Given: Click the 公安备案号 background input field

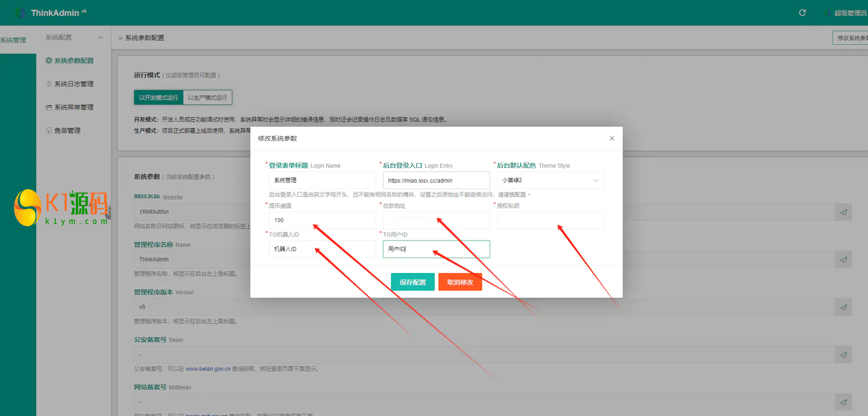Looking at the screenshot, I should tap(484, 355).
